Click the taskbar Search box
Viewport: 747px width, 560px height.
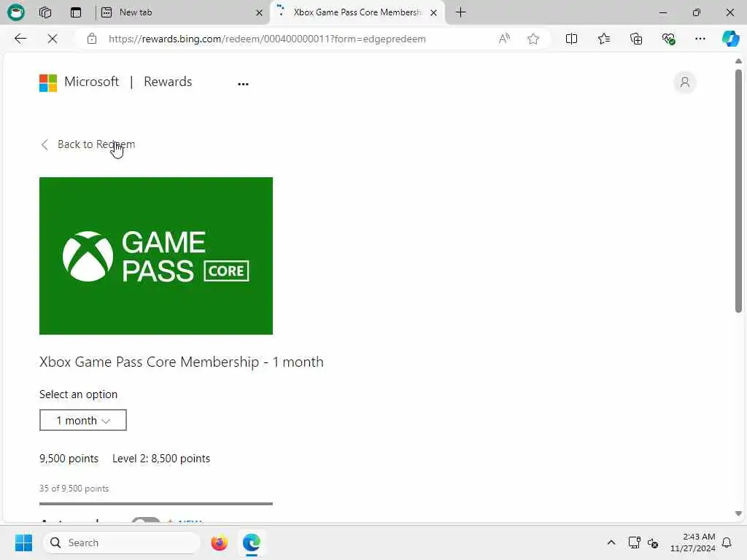click(122, 542)
